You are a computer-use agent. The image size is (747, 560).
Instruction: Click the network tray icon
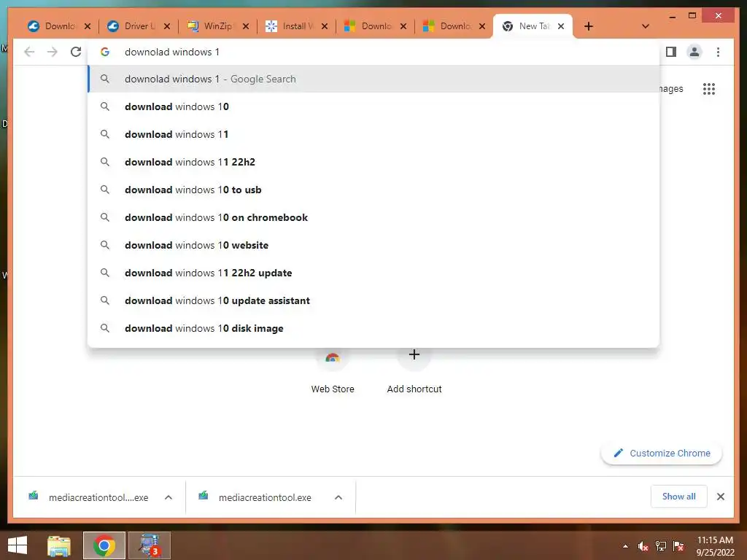660,546
